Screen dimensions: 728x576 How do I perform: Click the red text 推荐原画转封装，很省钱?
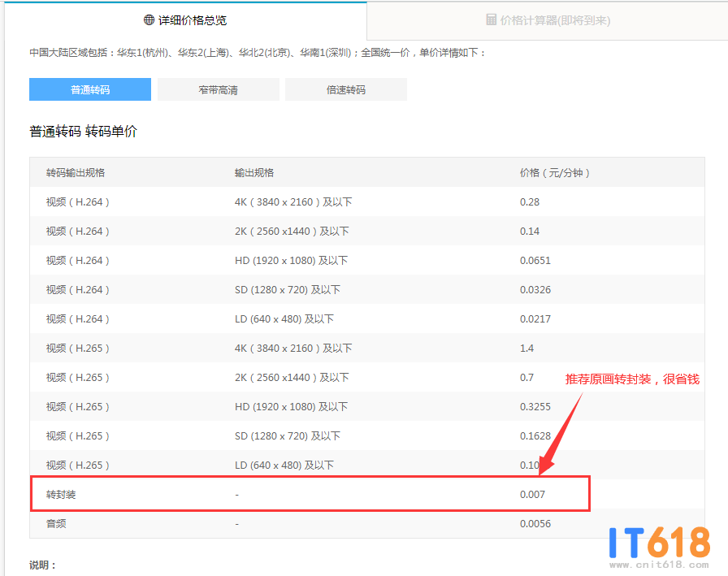tap(631, 379)
